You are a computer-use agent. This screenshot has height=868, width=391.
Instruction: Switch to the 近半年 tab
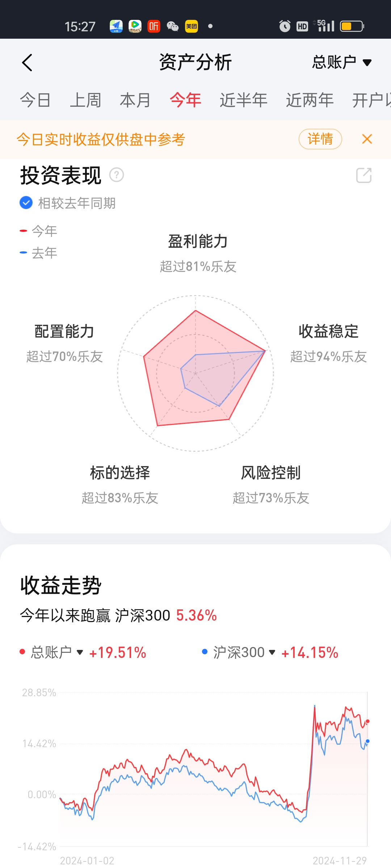243,100
